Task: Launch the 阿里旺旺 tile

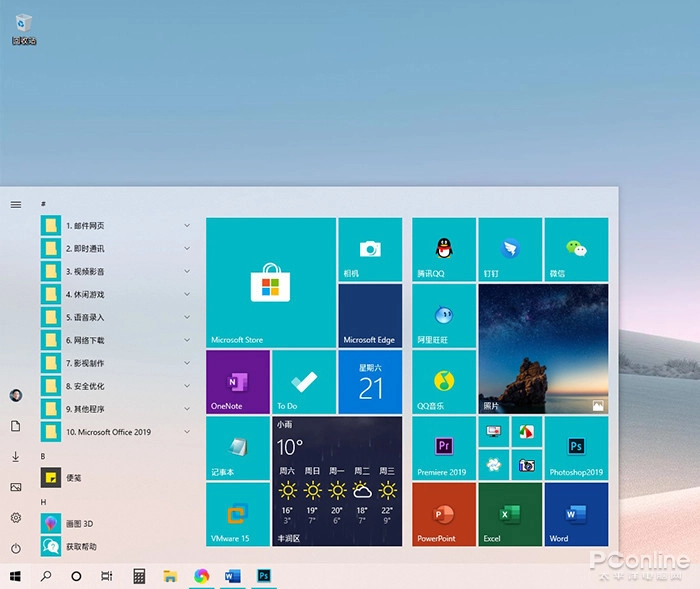Action: pos(444,316)
